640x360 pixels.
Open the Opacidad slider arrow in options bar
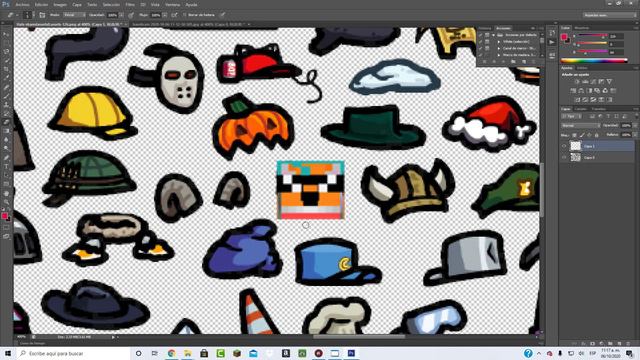point(121,15)
